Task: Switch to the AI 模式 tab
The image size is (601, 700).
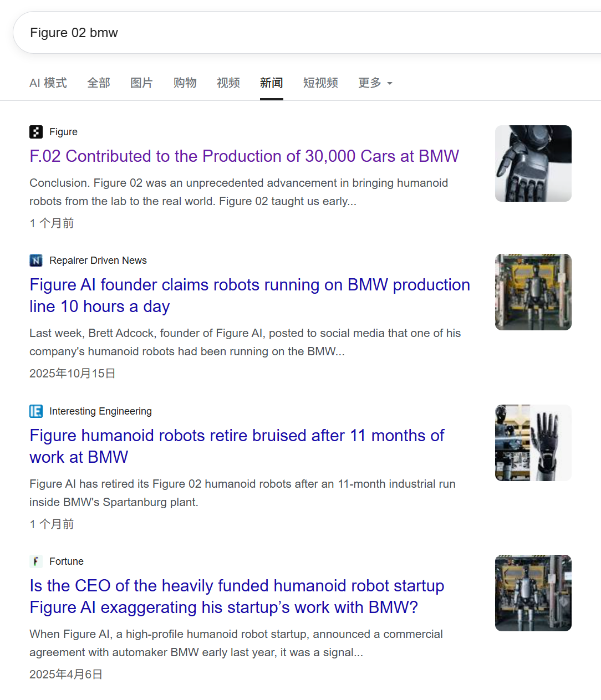Action: click(48, 83)
